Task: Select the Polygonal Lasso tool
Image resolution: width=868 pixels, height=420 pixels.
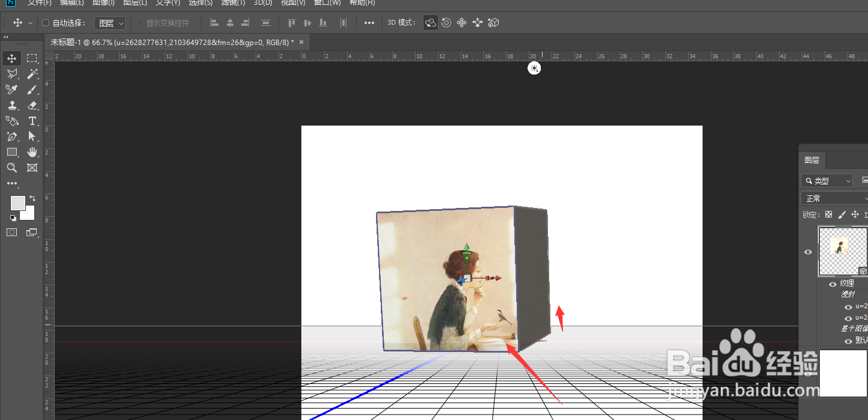Action: (x=12, y=74)
